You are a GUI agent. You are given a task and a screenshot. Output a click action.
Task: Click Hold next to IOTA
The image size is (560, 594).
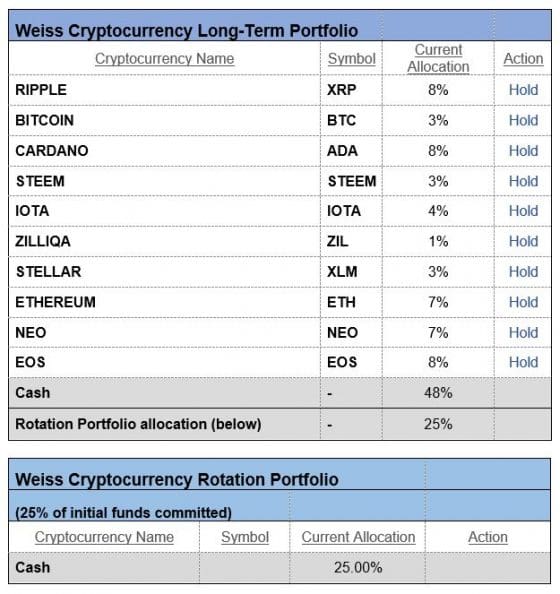coord(523,211)
